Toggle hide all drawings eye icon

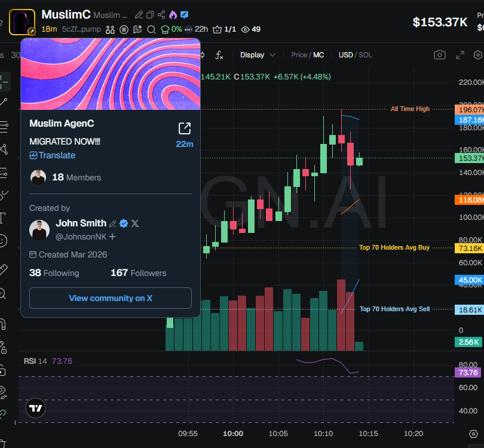coord(3,392)
